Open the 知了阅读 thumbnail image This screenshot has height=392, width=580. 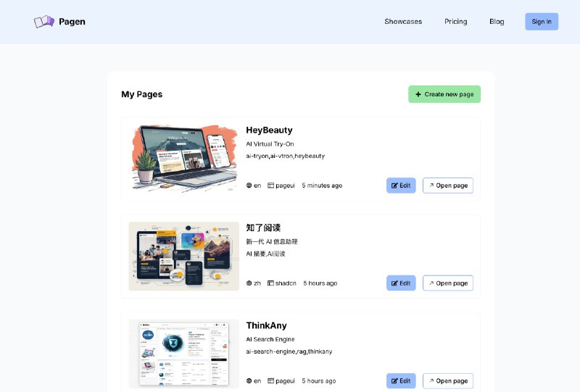coord(184,257)
